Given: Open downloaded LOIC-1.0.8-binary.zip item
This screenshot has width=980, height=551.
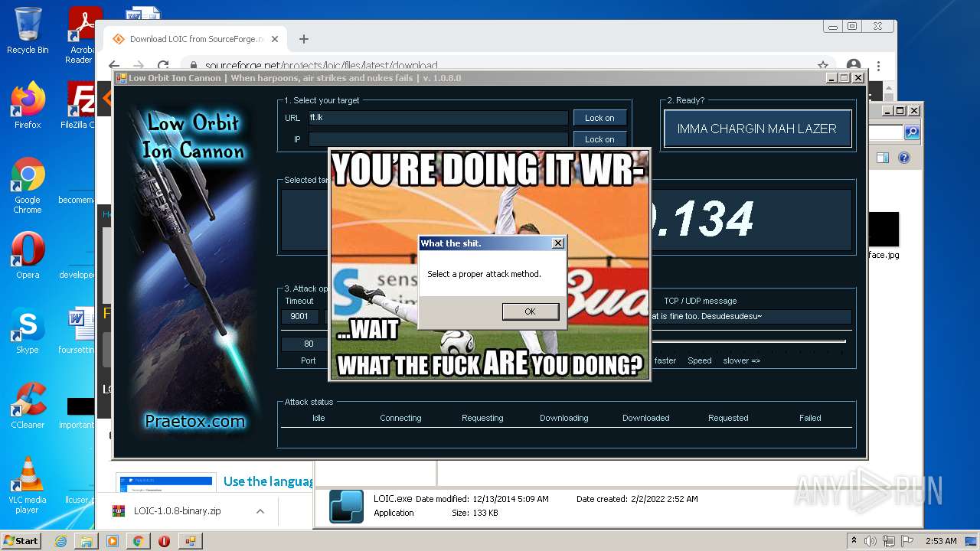Looking at the screenshot, I should (177, 511).
